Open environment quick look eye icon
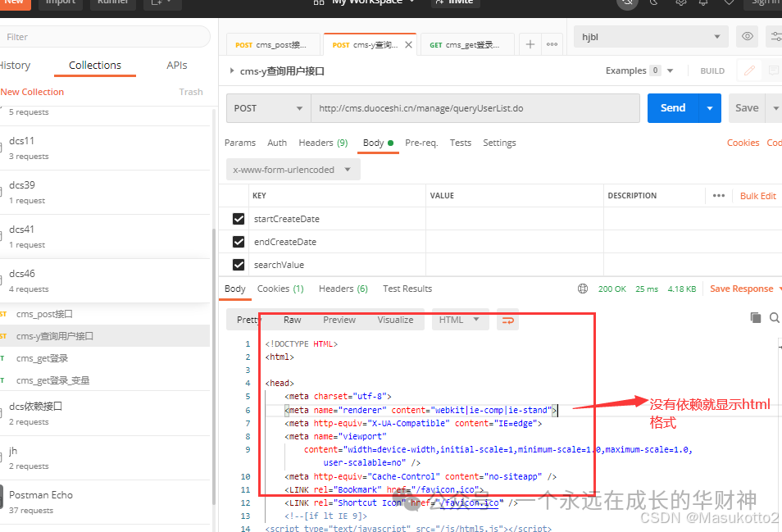The width and height of the screenshot is (782, 532). [747, 36]
